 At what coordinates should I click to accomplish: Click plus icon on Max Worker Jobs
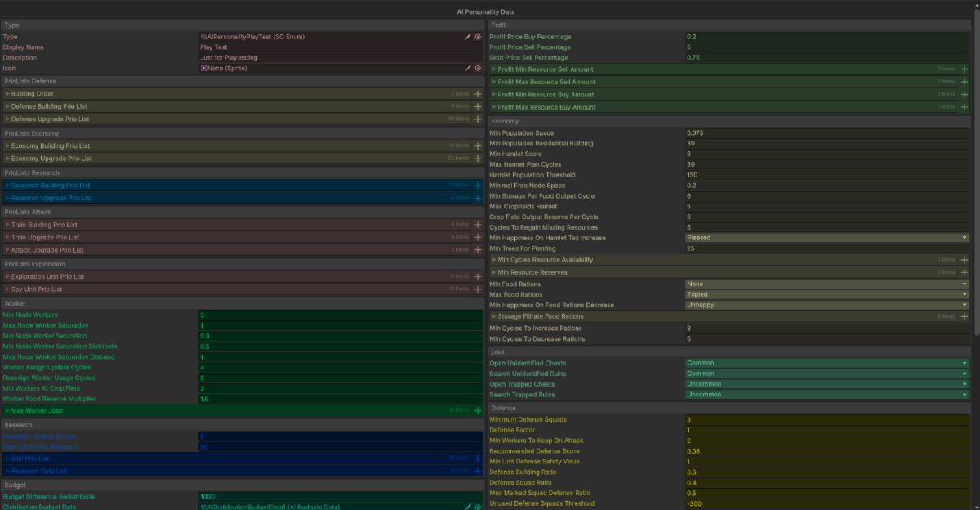click(478, 410)
